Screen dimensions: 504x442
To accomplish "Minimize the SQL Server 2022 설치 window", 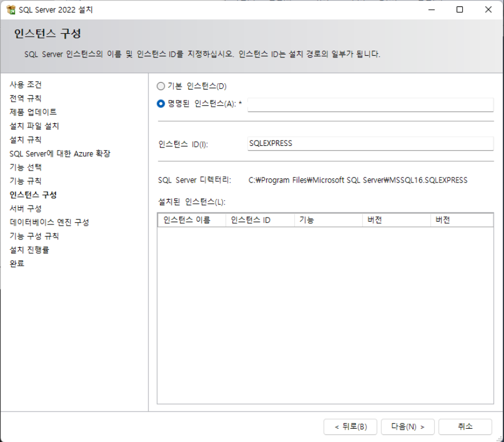I will coord(432,10).
